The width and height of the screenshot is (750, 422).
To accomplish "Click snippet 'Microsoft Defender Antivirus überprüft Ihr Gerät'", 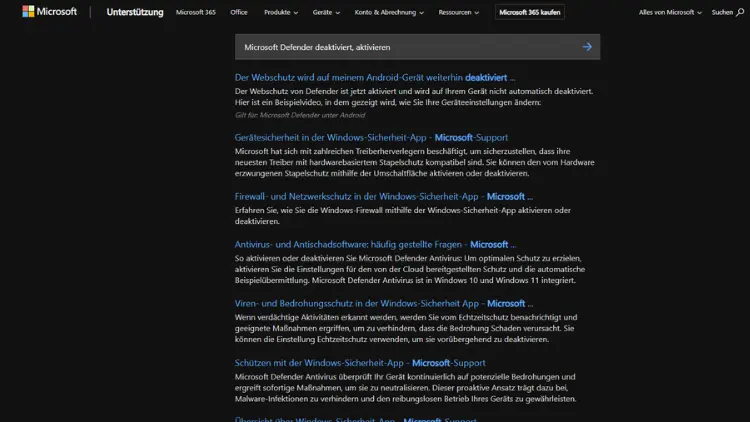I will [x=405, y=388].
